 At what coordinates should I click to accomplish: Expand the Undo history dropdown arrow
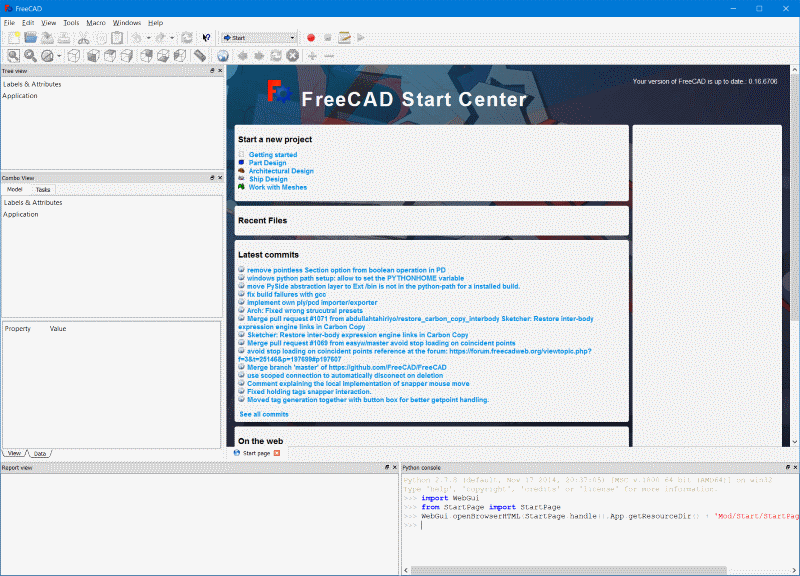148,38
